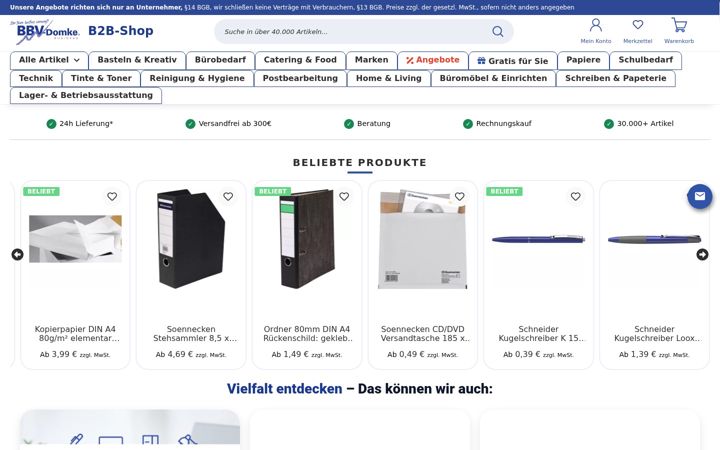Open the Marken menu item

371,60
